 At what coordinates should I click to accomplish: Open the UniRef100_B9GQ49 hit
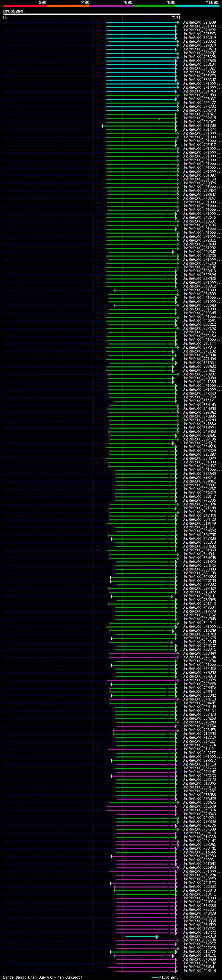pyautogui.click(x=199, y=38)
